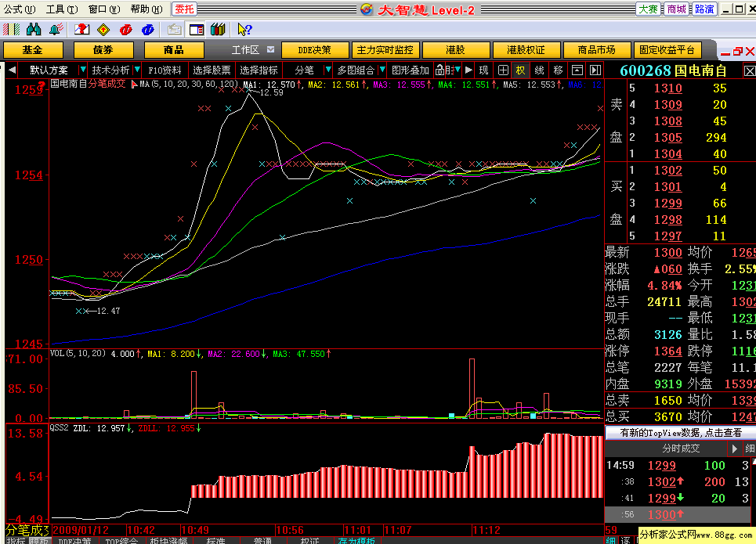Open 港股权证 tab
The height and width of the screenshot is (544, 756).
526,50
